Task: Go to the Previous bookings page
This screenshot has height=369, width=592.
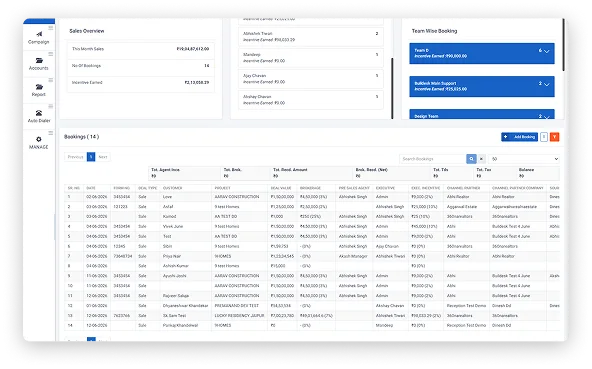Action: point(76,157)
